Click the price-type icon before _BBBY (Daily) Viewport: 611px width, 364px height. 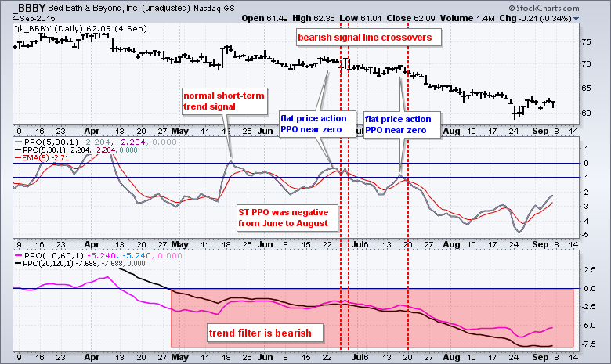(18, 28)
